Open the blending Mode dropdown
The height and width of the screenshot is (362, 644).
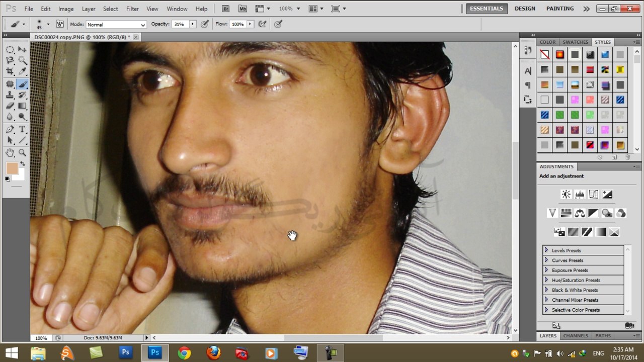tap(116, 25)
